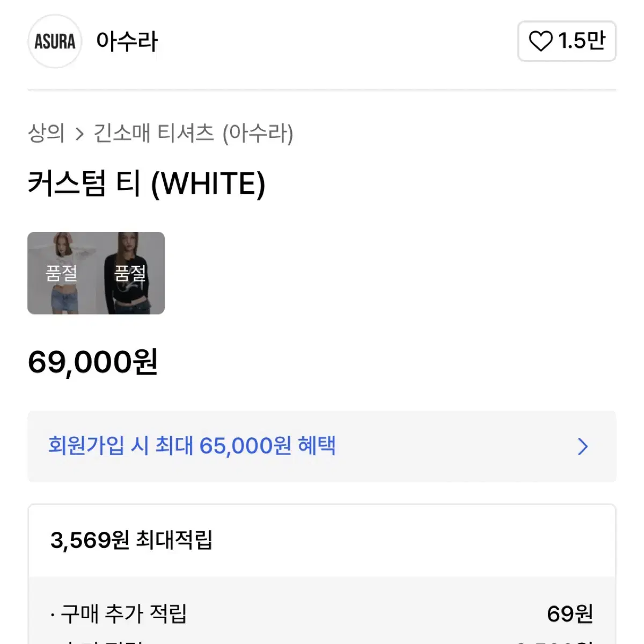Open the ASURA round brand logo
This screenshot has height=644, width=644.
click(55, 41)
